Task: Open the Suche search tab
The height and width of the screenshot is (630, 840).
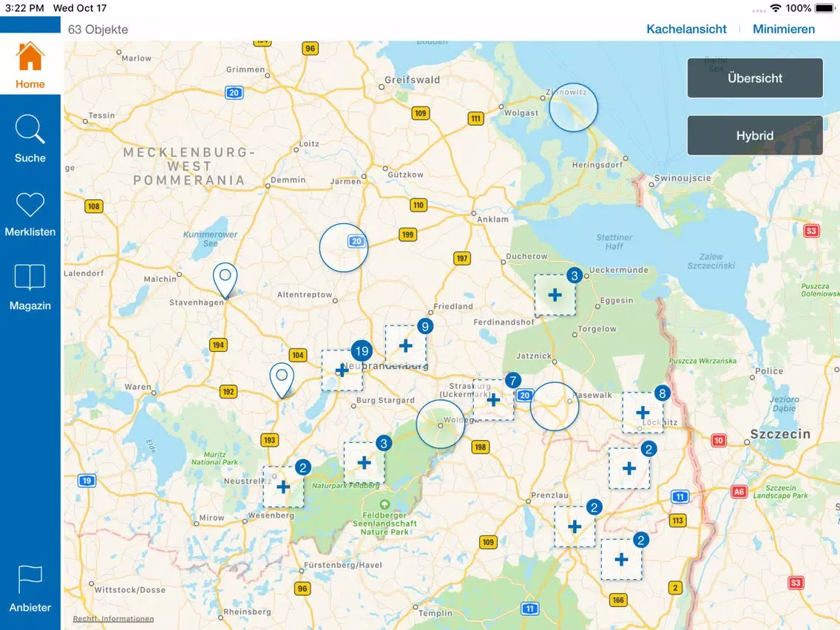Action: click(x=30, y=138)
